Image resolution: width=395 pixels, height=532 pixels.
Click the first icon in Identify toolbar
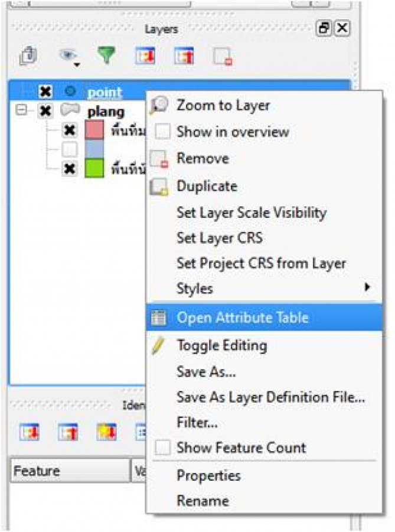29,432
